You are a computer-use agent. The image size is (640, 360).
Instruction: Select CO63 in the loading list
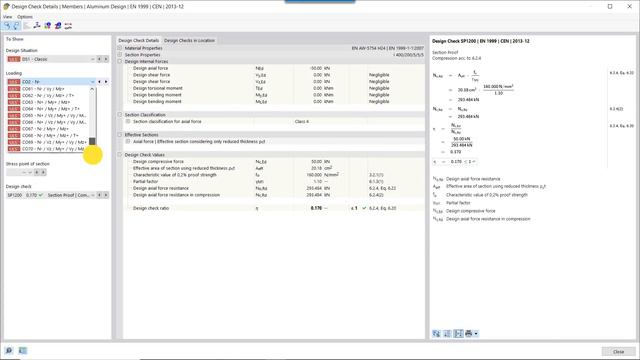48,102
